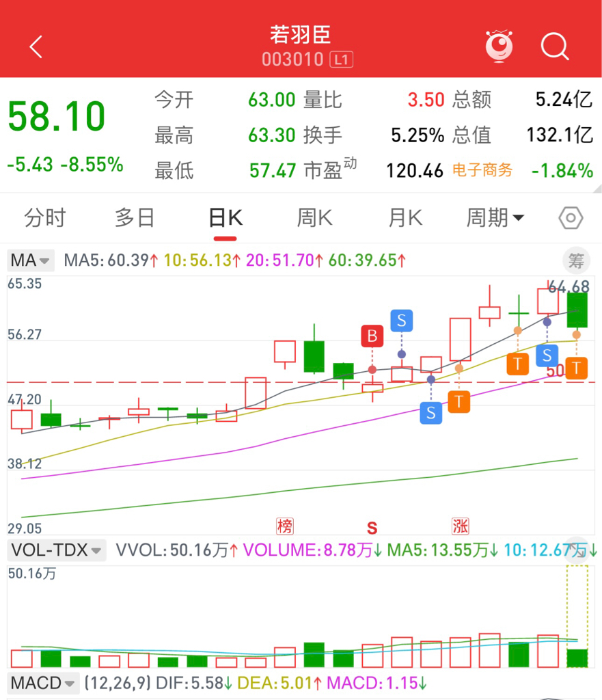Switch to the 周K tab

point(314,218)
